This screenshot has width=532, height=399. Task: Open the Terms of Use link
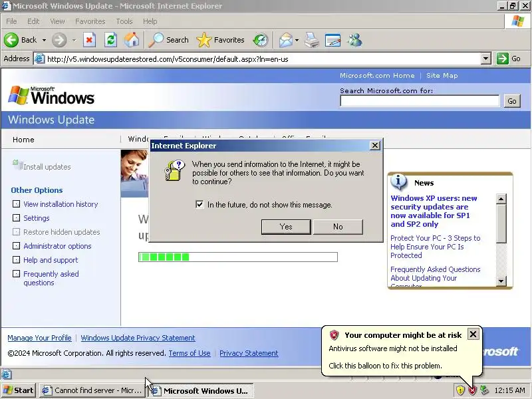[x=190, y=353]
